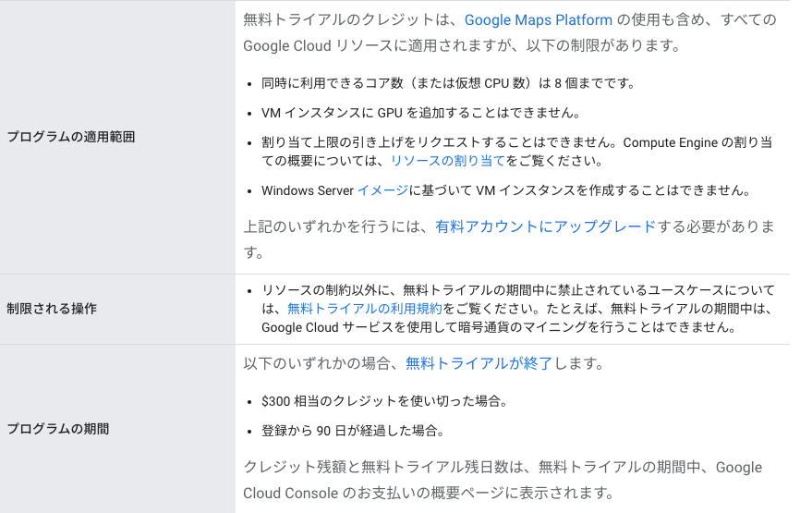Click the $300 credit bullet text
Viewport: 812px width, 513px height.
[385, 401]
